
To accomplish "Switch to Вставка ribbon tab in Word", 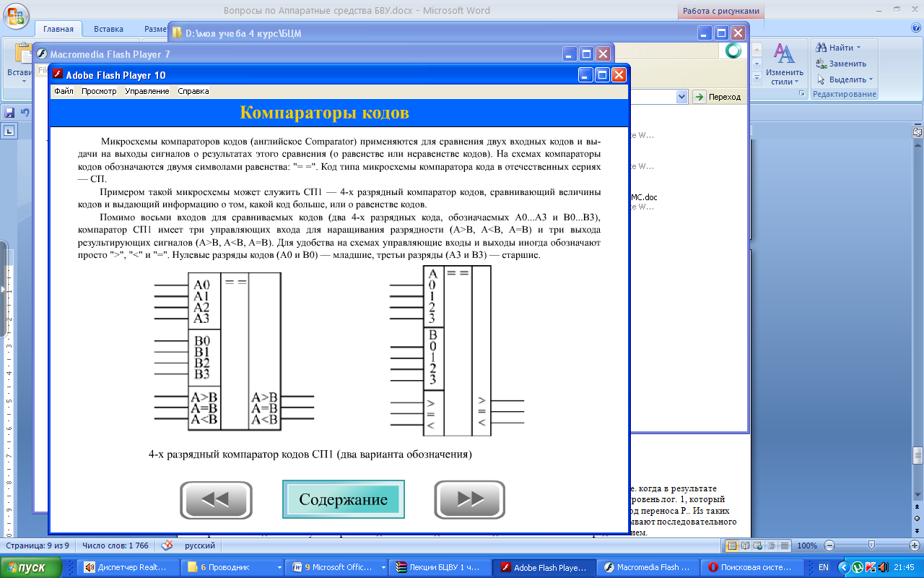I will click(108, 30).
